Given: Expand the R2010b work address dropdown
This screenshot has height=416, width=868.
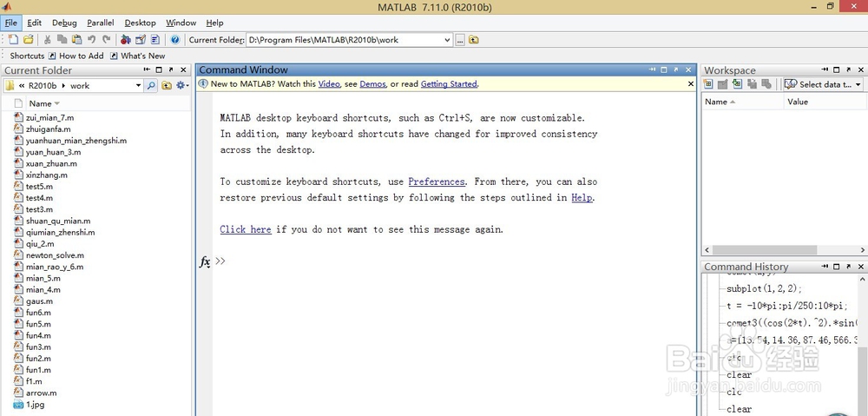Looking at the screenshot, I should tap(138, 85).
